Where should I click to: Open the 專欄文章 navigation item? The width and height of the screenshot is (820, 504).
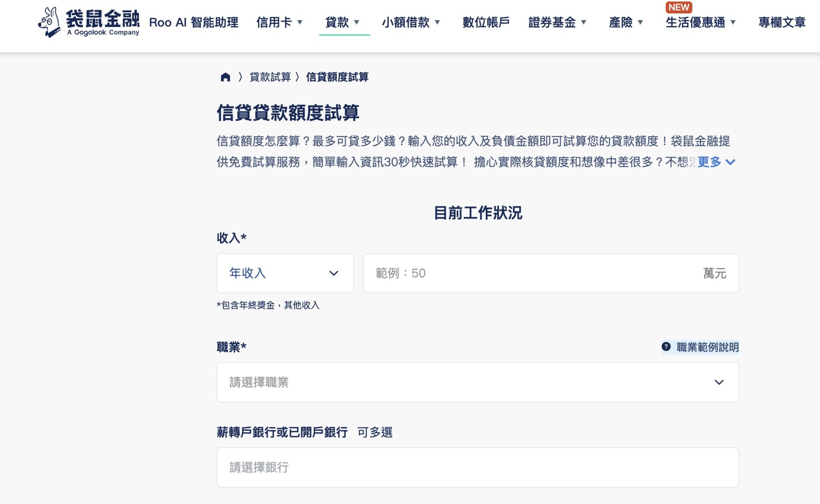click(782, 23)
